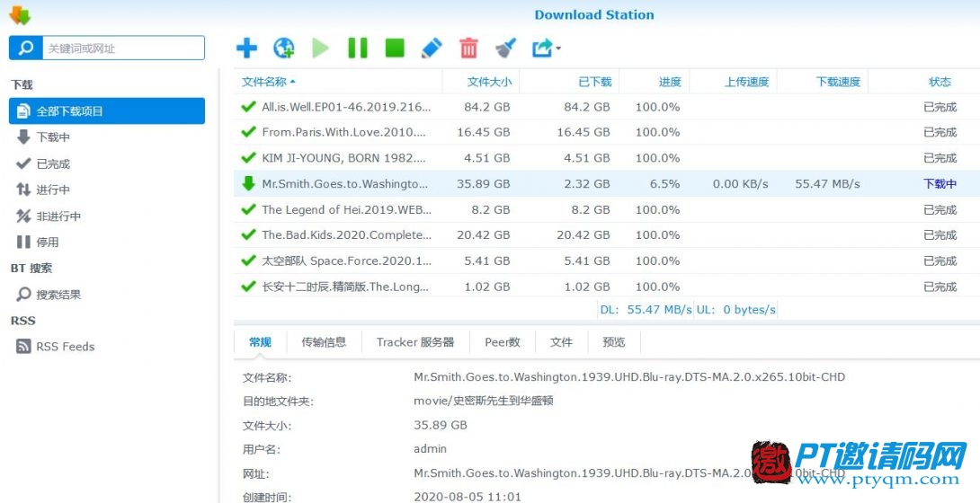
Task: Sort by 上传速度 column header
Action: (x=733, y=82)
